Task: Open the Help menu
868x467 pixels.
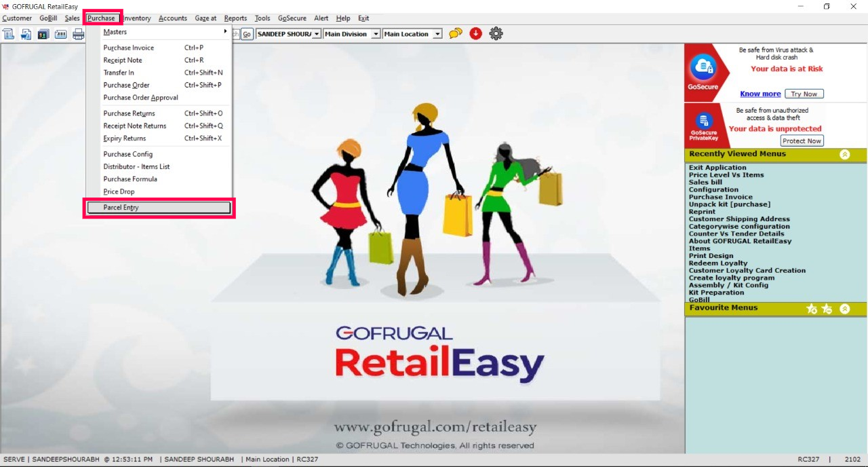Action: 343,18
